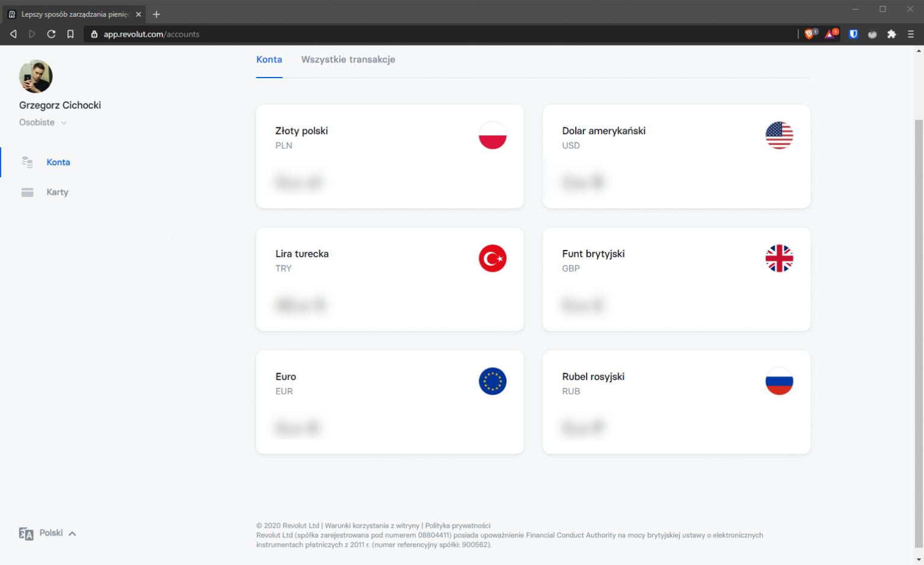Click the British flag icon on GBP card

click(x=780, y=258)
